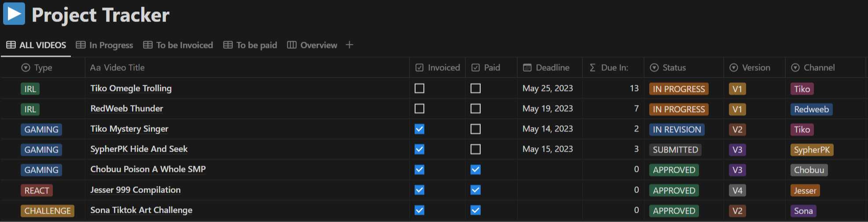Open Channel dropdown showing Redweeb

coord(811,109)
